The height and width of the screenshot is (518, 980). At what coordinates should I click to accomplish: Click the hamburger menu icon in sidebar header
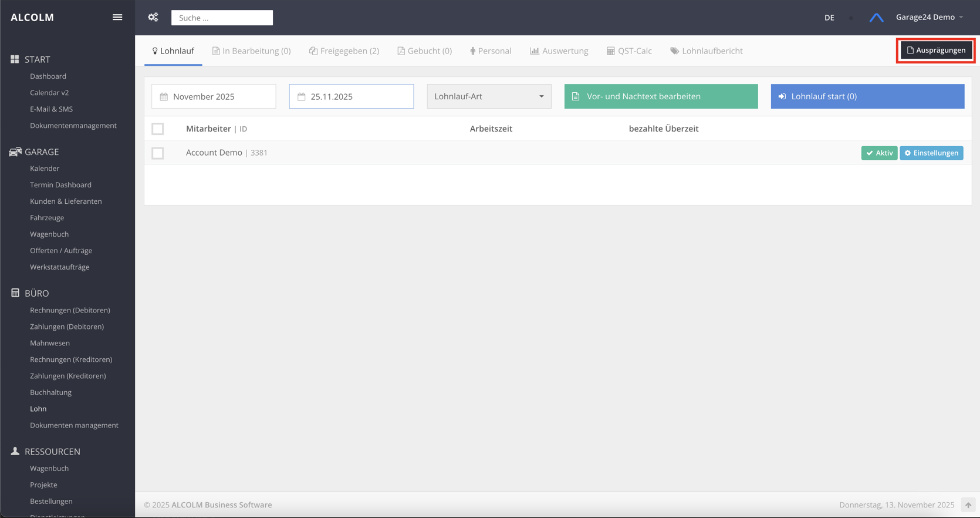[x=117, y=17]
